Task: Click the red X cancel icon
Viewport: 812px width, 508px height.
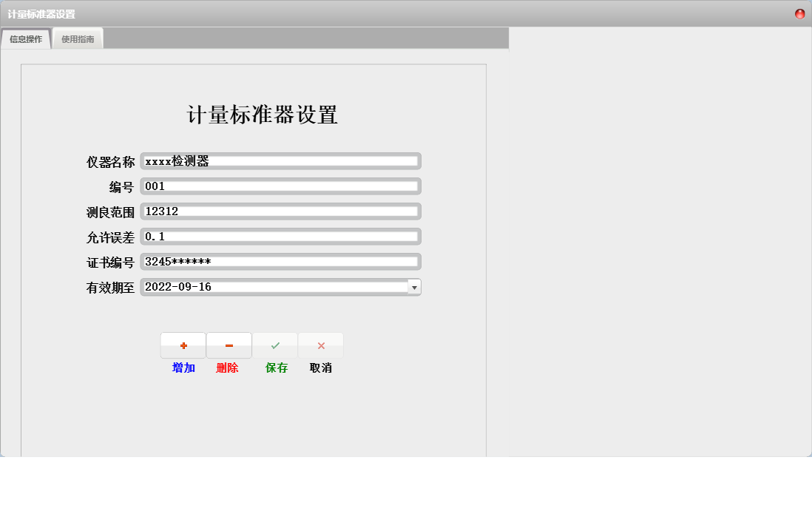Action: [x=321, y=345]
